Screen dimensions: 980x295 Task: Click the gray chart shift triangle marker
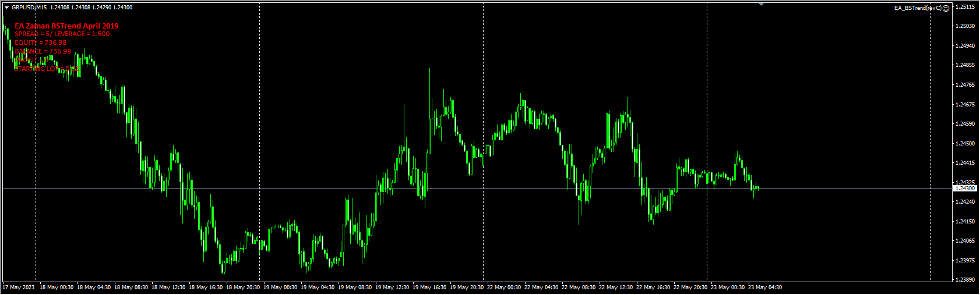tap(761, 4)
